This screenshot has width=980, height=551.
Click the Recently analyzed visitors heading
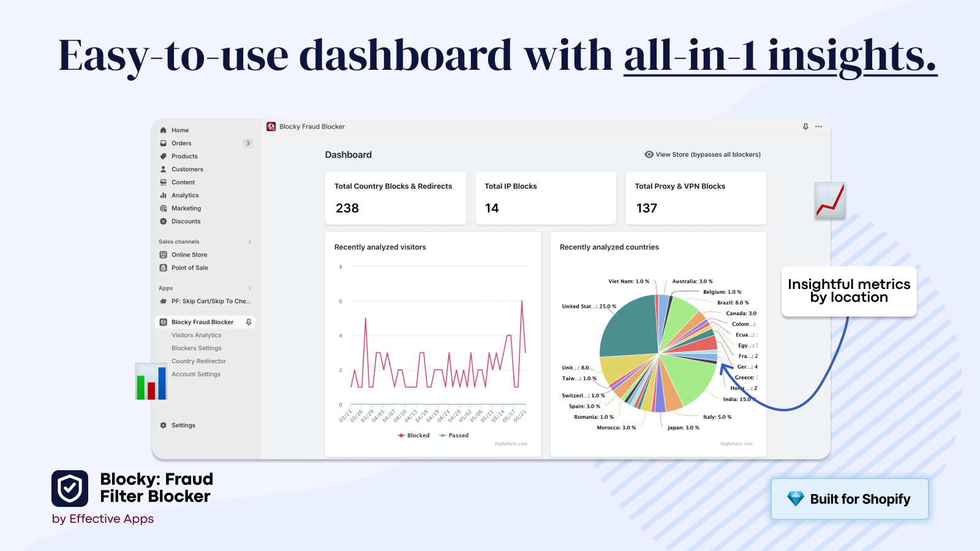click(x=380, y=247)
